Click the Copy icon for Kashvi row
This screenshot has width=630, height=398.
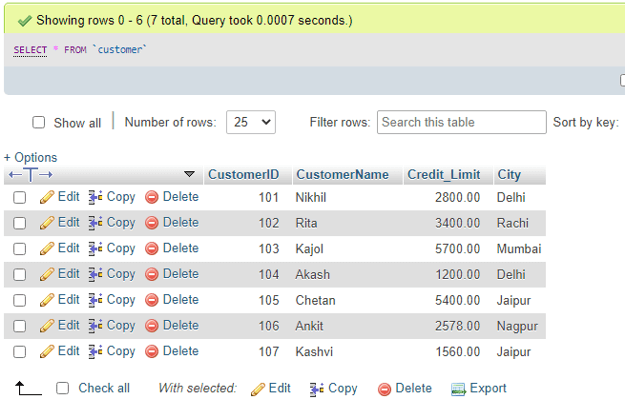click(95, 351)
